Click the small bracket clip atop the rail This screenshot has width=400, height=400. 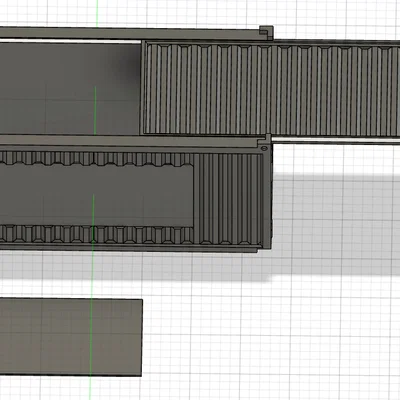266,33
